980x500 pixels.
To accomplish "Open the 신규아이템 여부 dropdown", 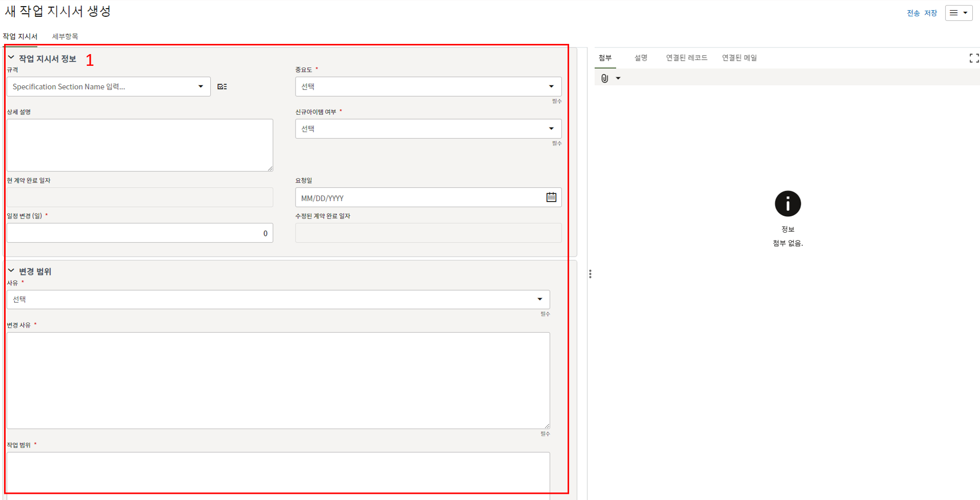I will point(428,129).
